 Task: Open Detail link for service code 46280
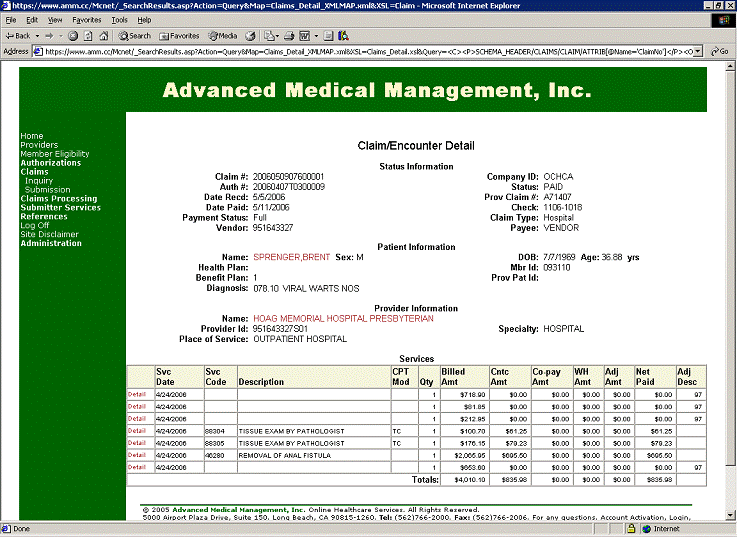click(x=136, y=454)
